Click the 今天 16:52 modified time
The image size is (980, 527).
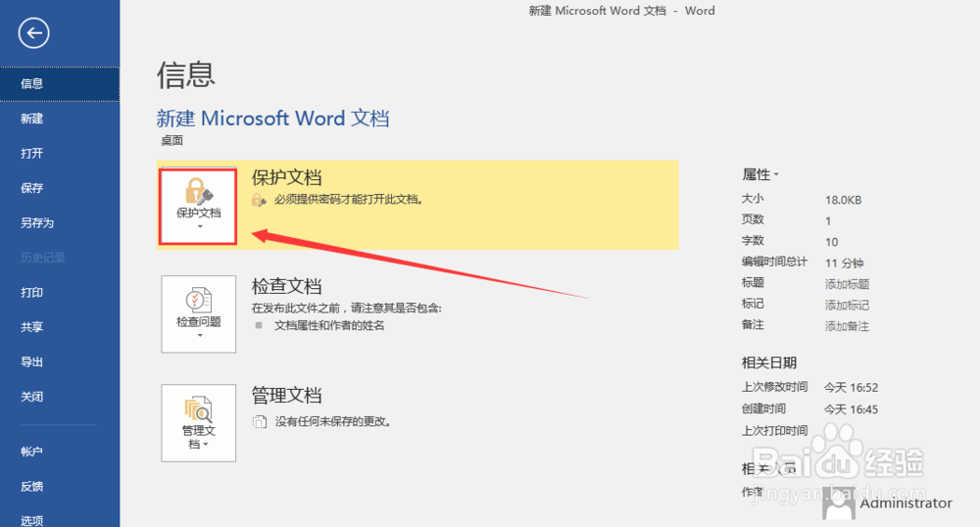pyautogui.click(x=851, y=388)
